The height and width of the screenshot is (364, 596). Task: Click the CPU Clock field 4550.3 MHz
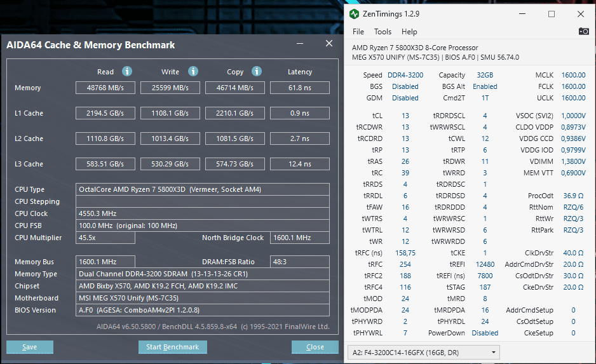pyautogui.click(x=202, y=213)
